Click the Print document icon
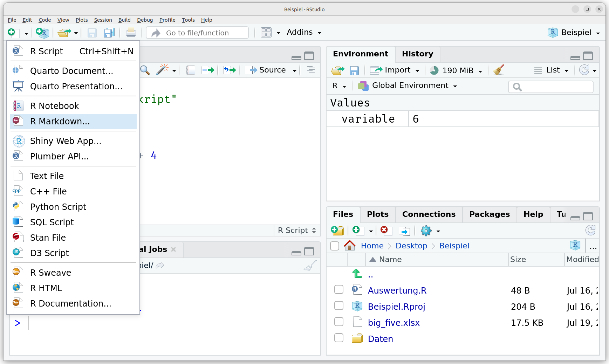 coord(131,33)
